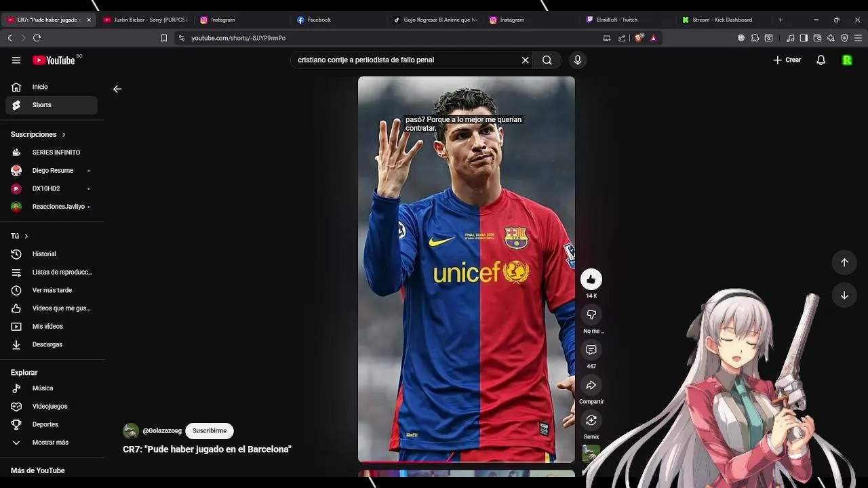Close the CR7 YouTube tab
Viewport: 868px width, 488px height.
coord(89,20)
